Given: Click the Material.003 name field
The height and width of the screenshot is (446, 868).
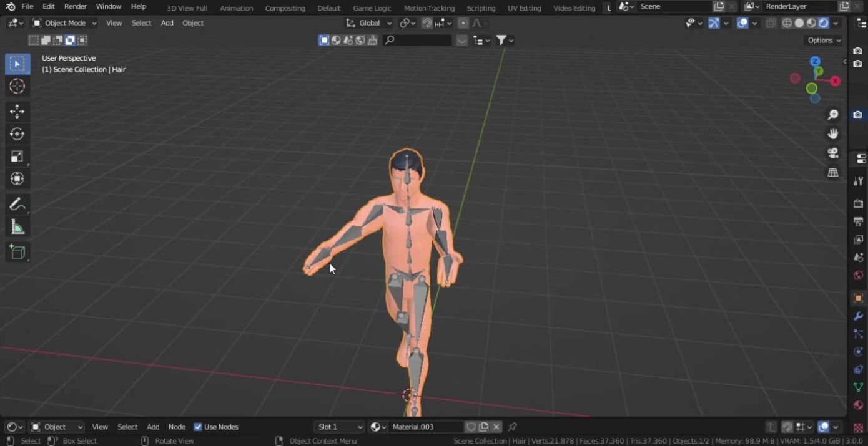Looking at the screenshot, I should click(426, 427).
